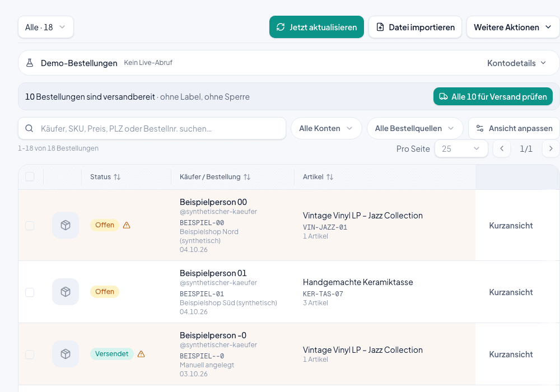Viewport: 560px width, 392px height.
Task: Click SKU VIN-JAZZ-01
Action: tap(325, 227)
